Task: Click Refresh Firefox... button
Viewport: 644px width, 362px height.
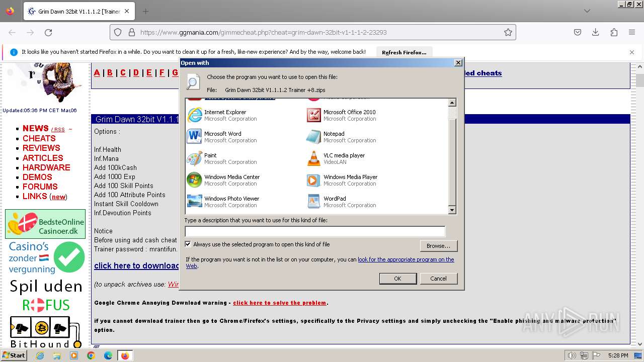Action: coord(404,52)
